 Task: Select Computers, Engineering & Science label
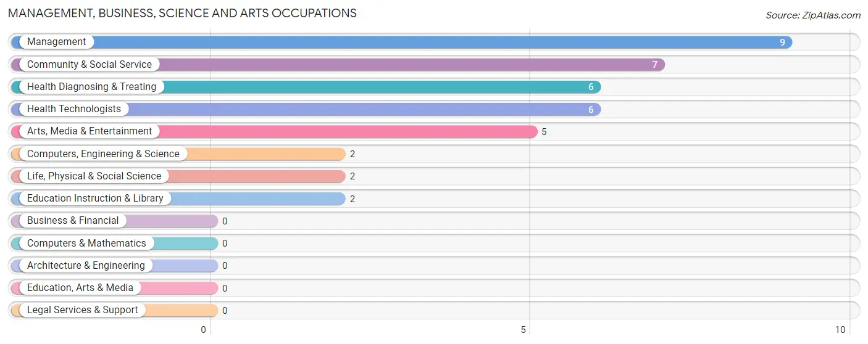click(103, 154)
